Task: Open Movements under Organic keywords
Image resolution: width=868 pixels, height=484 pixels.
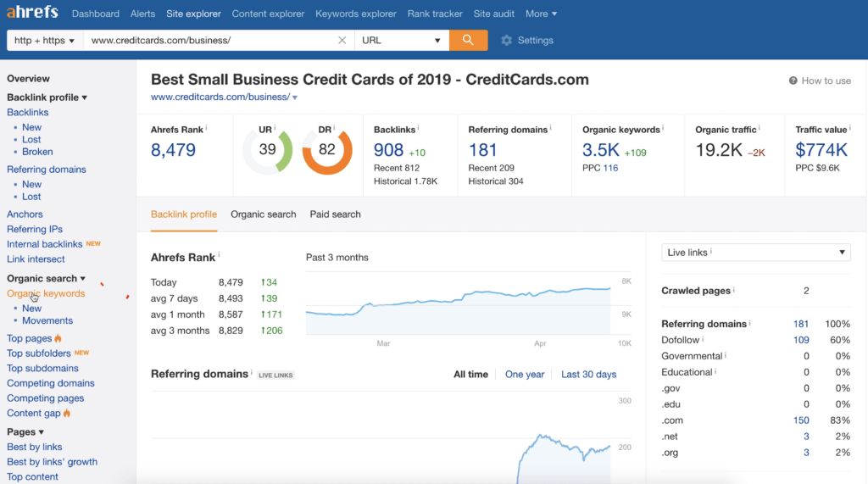Action: pyautogui.click(x=47, y=320)
